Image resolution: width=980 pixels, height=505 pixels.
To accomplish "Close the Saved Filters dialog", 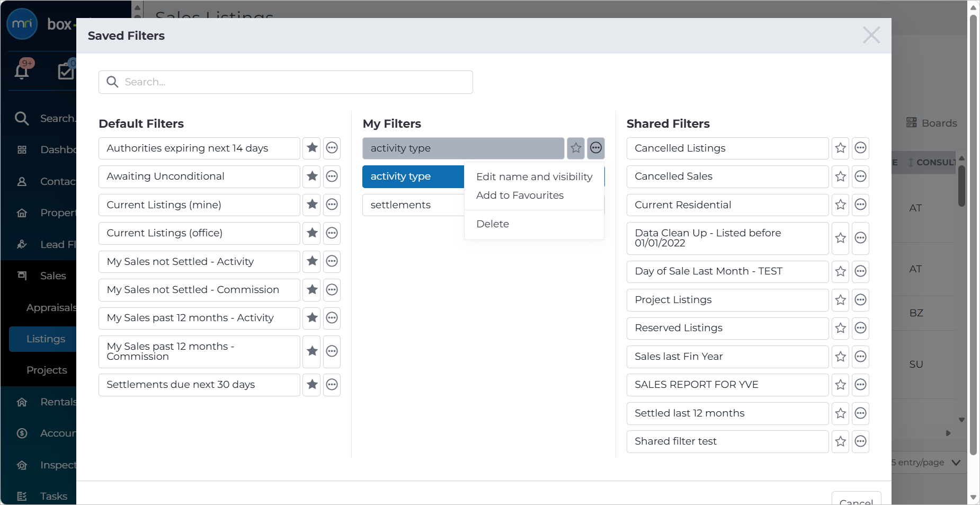I will point(871,36).
